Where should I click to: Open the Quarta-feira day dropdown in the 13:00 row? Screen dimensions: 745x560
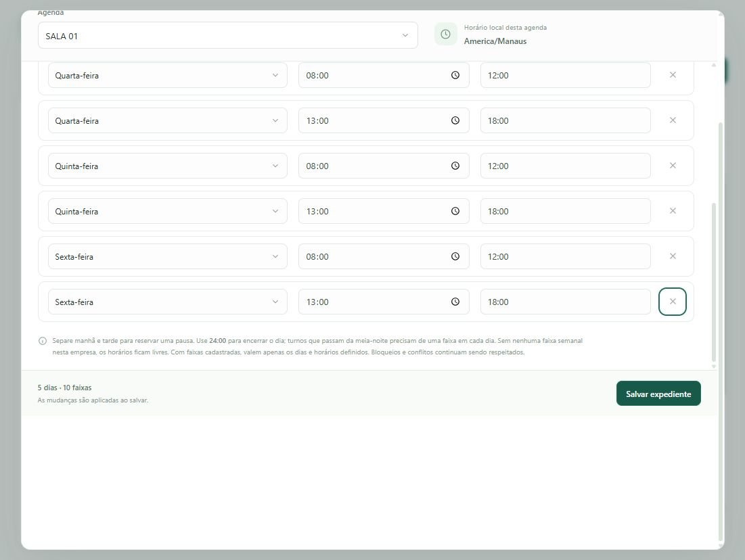pyautogui.click(x=168, y=120)
